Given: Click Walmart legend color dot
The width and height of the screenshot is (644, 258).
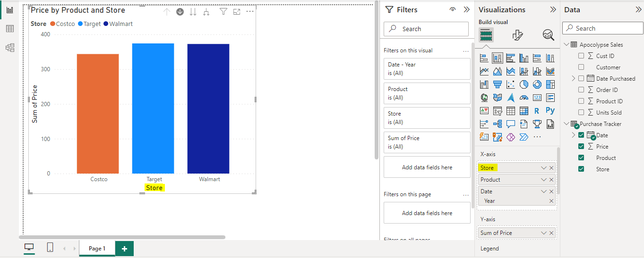Looking at the screenshot, I should (x=106, y=24).
